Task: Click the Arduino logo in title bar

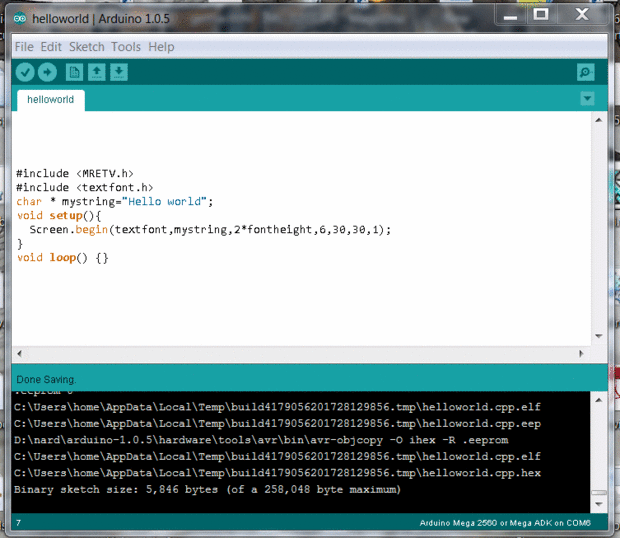Action: 19,18
